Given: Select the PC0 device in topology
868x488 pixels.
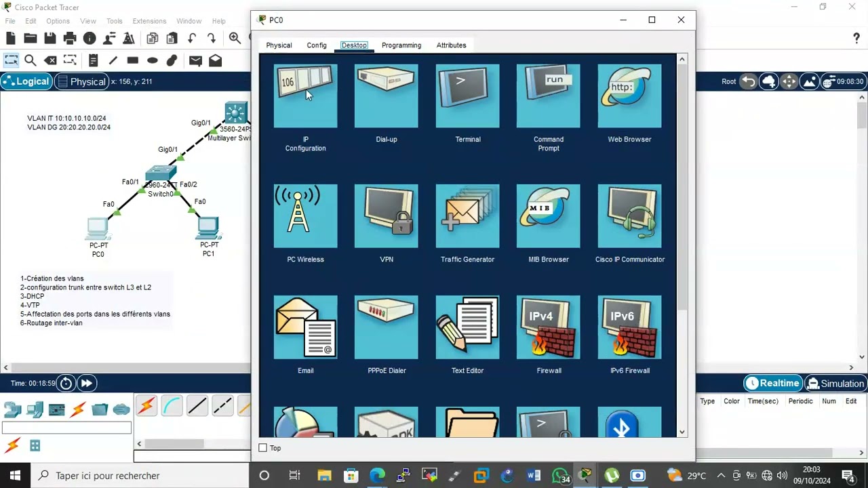Looking at the screenshot, I should [98, 228].
